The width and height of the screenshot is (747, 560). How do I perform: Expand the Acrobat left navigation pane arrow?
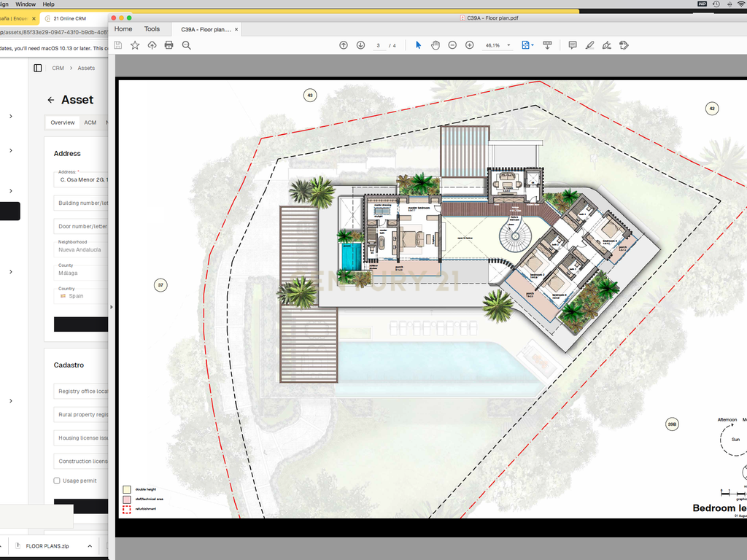(112, 307)
